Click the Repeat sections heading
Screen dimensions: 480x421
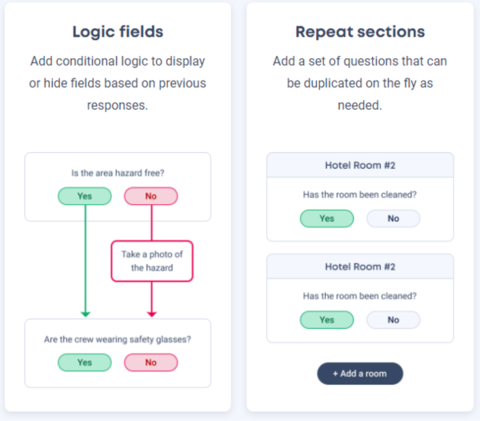360,32
